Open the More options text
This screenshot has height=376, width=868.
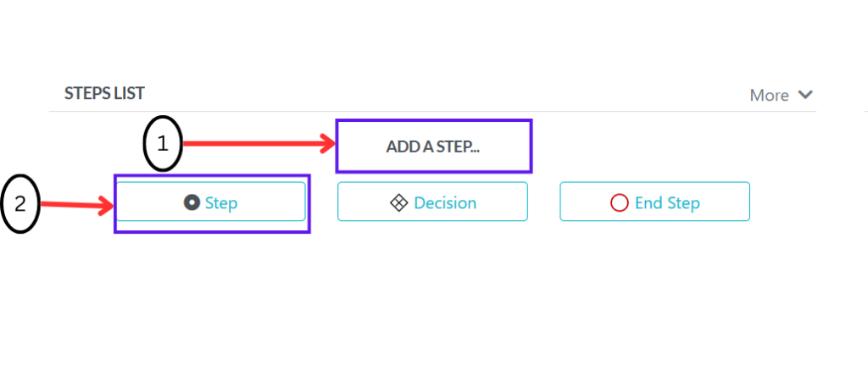pyautogui.click(x=769, y=95)
